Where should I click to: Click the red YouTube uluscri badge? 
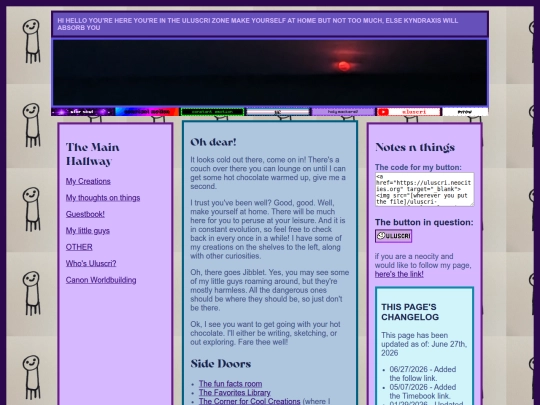click(x=409, y=112)
